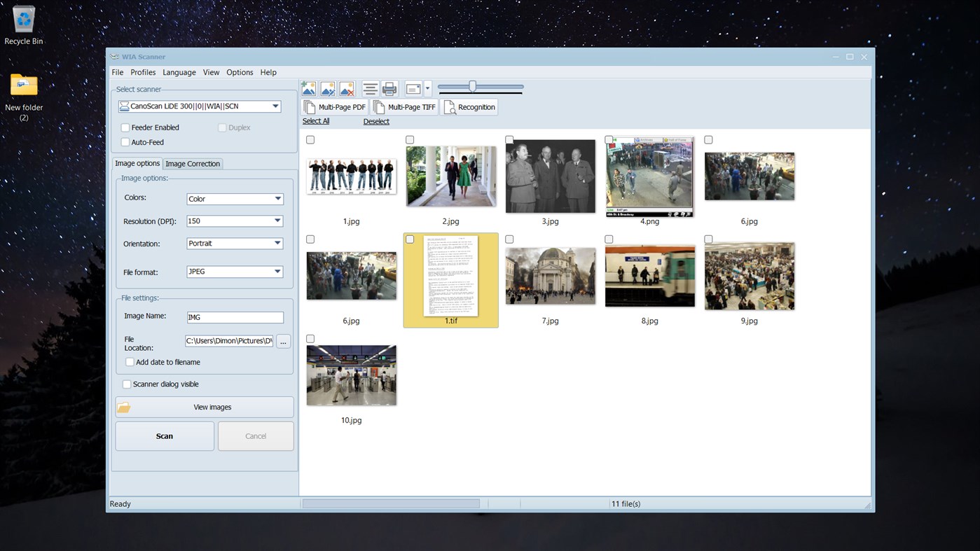980x551 pixels.
Task: Click the email image toolbar icon
Action: [413, 88]
